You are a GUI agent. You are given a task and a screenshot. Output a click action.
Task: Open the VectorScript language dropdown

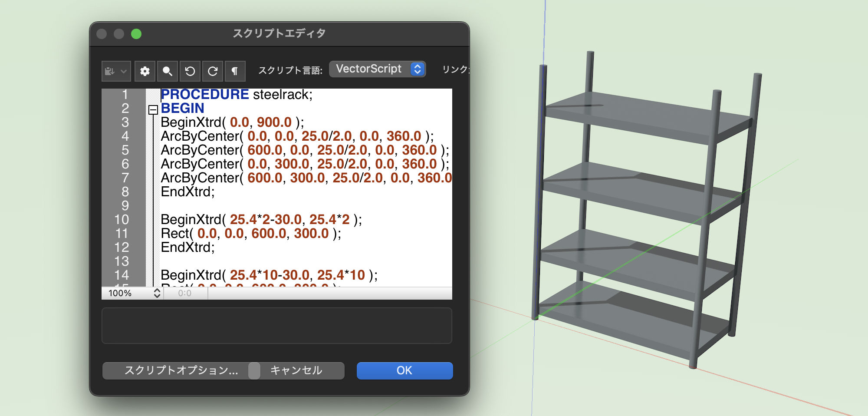click(x=377, y=69)
